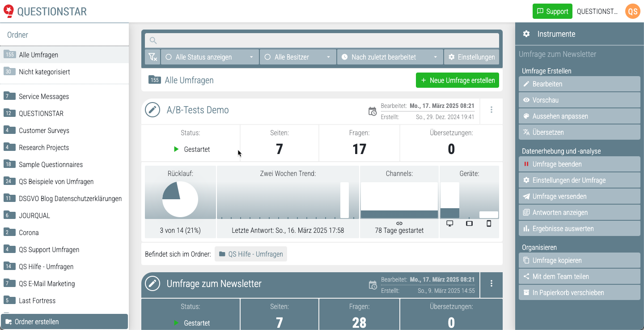Open the QS E-Mail Marketing folder
This screenshot has width=644, height=330.
(64, 283)
